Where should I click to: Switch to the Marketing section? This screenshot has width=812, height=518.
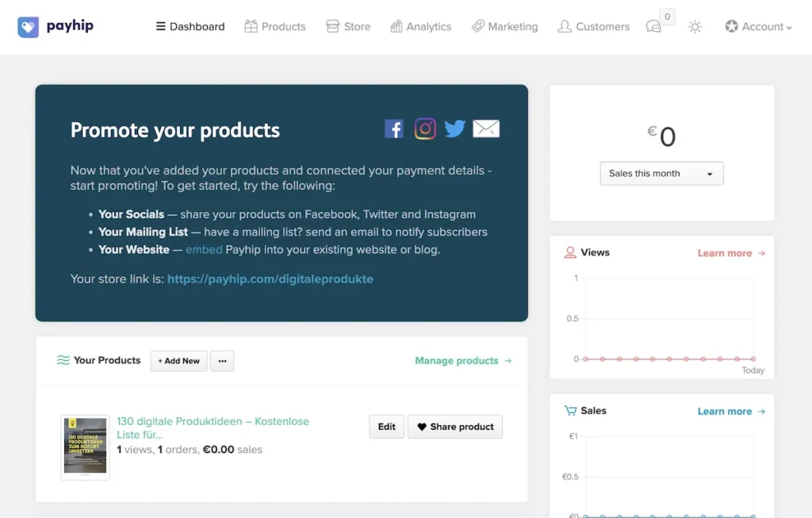coord(505,26)
